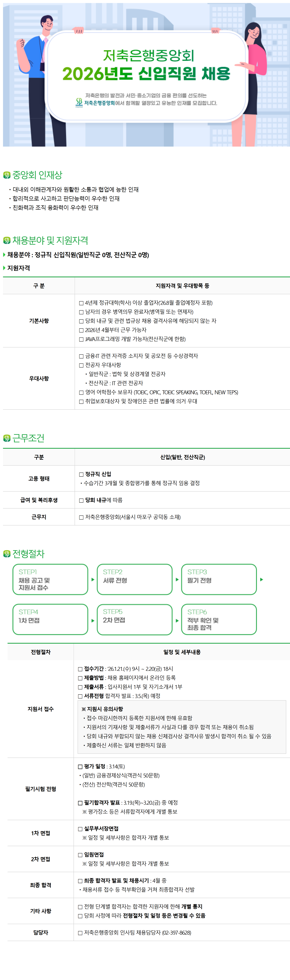Viewport: 290px width, 980px height.
Task: Click the green triangle next to 지원자격
Action: (x=4, y=268)
